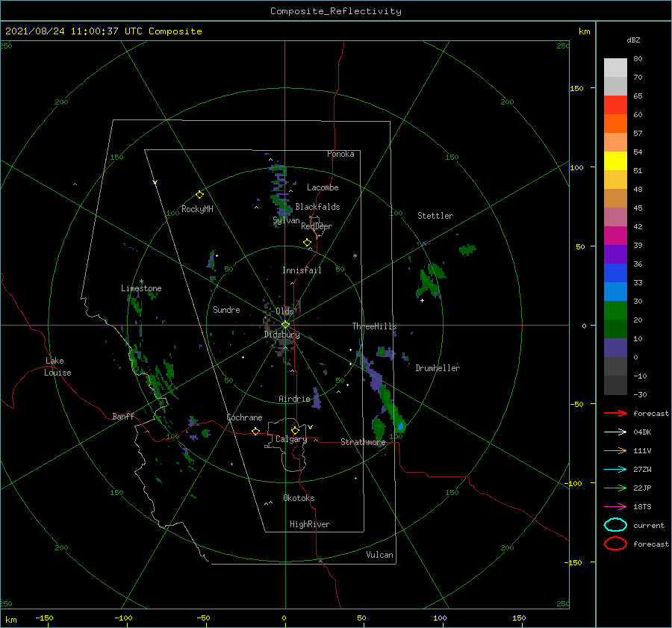The height and width of the screenshot is (628, 672).
Task: Click the Banff label
Action: (x=123, y=416)
